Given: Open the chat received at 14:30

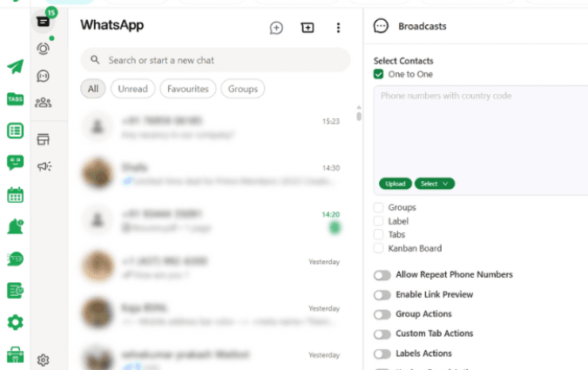Looking at the screenshot, I should point(213,174).
